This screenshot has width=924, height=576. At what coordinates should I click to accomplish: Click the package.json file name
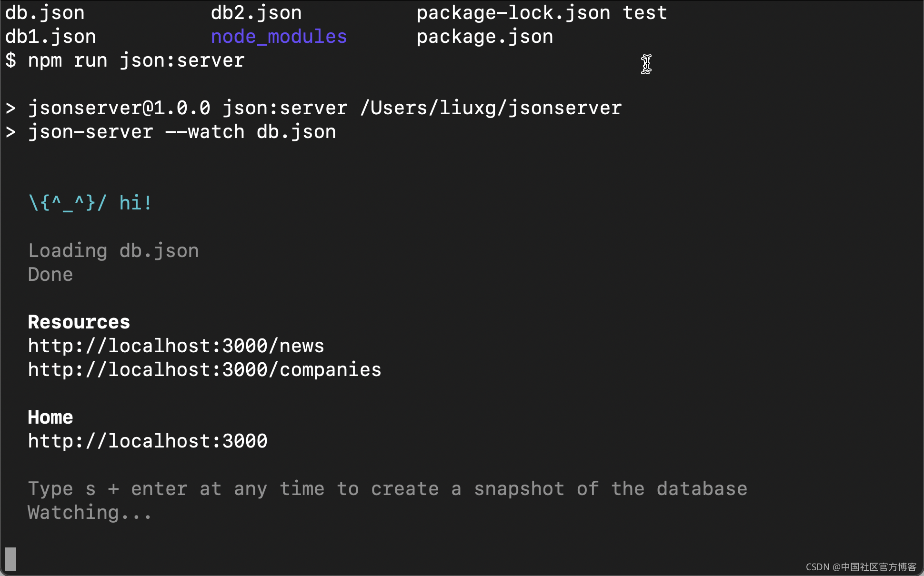[x=484, y=37]
